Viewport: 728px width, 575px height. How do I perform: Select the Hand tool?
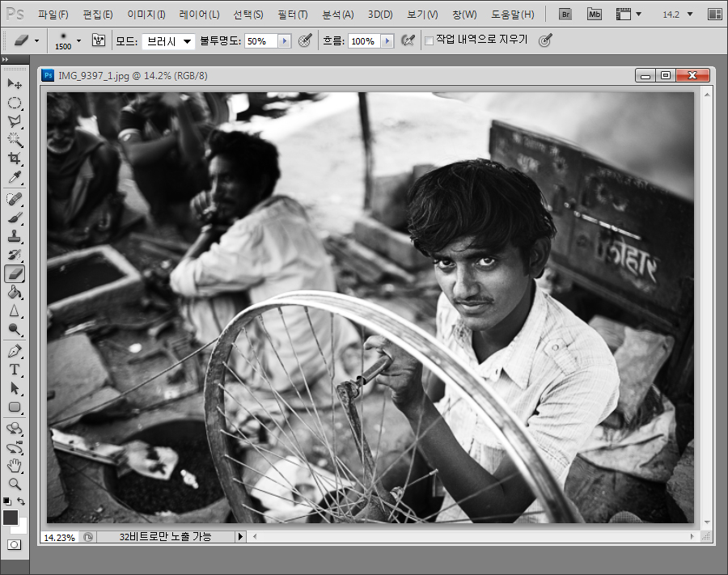pyautogui.click(x=15, y=466)
